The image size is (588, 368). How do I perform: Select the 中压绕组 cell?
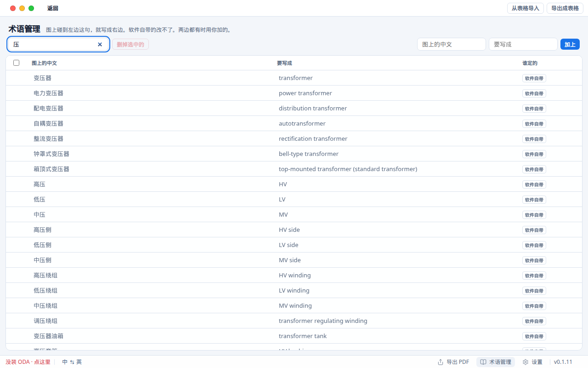pos(45,305)
